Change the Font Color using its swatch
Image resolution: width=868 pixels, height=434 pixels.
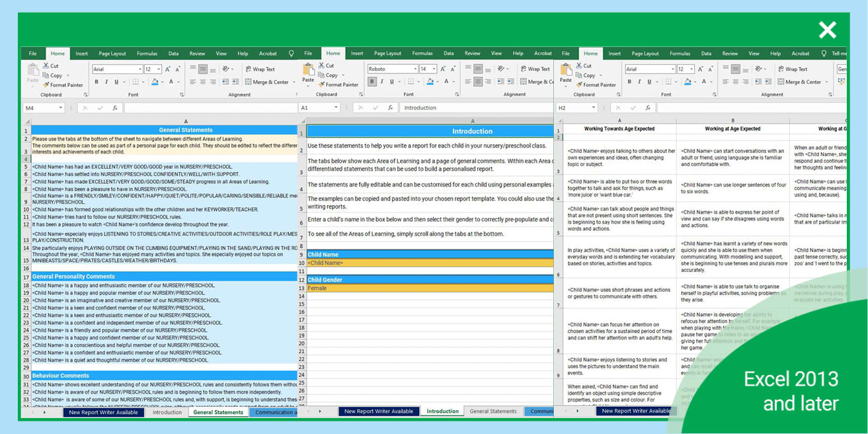171,82
